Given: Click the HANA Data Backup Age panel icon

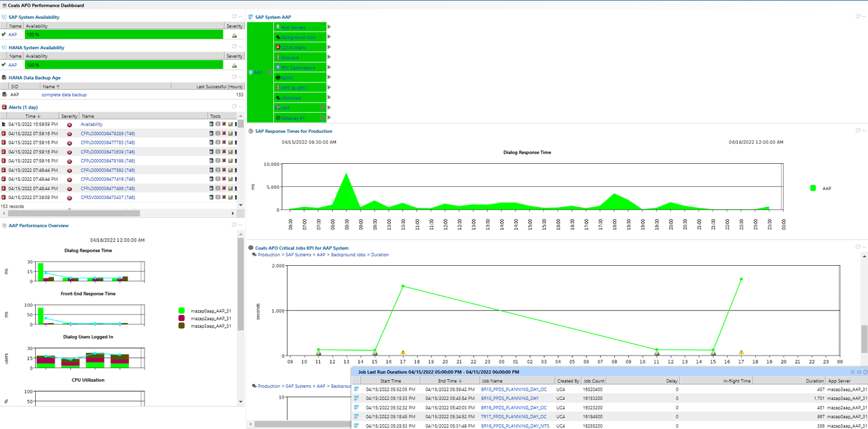Looking at the screenshot, I should pyautogui.click(x=4, y=78).
